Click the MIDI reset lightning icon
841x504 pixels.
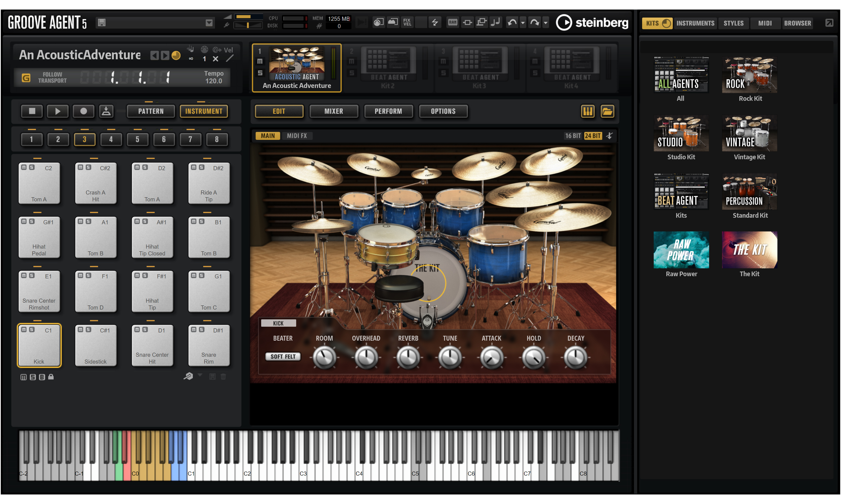click(435, 23)
